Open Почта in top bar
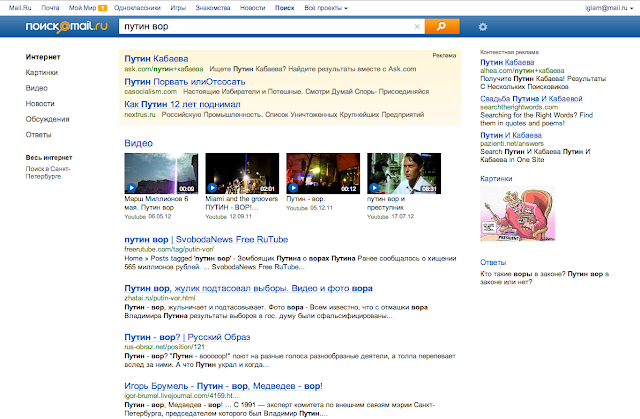Image resolution: width=640 pixels, height=419 pixels. click(x=50, y=8)
